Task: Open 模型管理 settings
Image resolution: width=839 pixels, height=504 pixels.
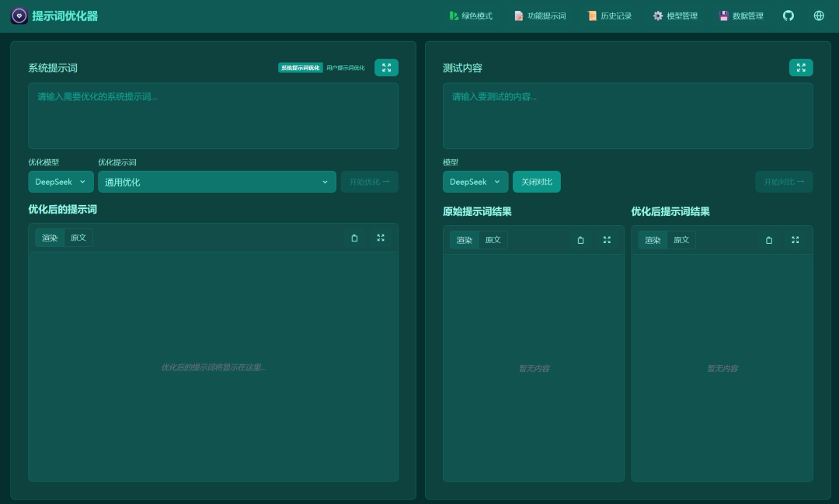Action: [675, 16]
